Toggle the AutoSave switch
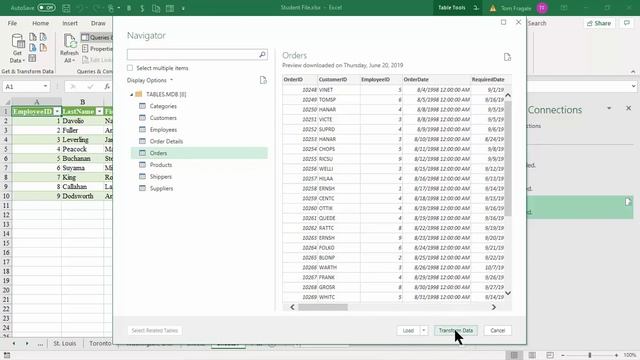This screenshot has width=640, height=360. point(46,7)
